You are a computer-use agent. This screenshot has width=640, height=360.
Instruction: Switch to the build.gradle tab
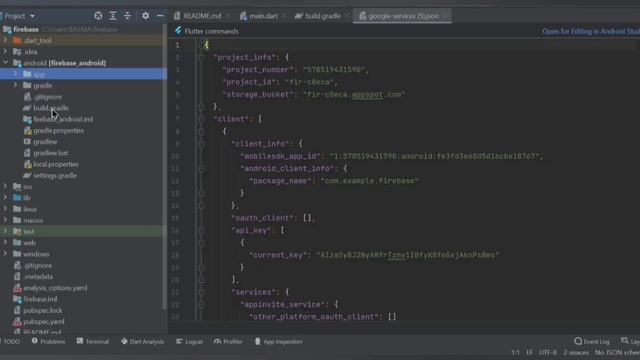click(x=322, y=16)
